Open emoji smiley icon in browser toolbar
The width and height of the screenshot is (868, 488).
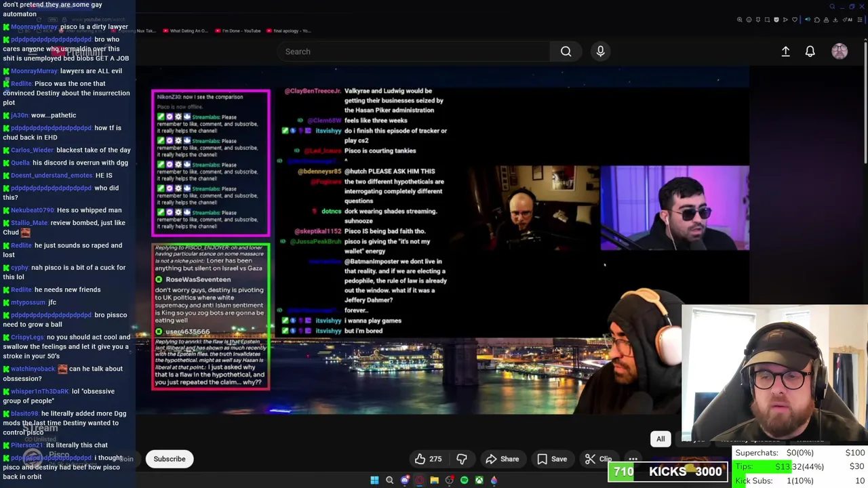pyautogui.click(x=749, y=20)
